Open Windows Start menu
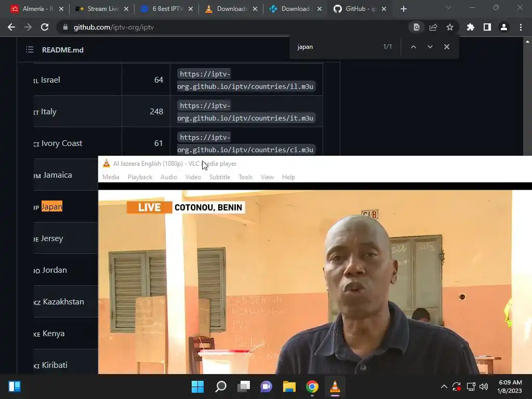The width and height of the screenshot is (532, 399). 197,387
